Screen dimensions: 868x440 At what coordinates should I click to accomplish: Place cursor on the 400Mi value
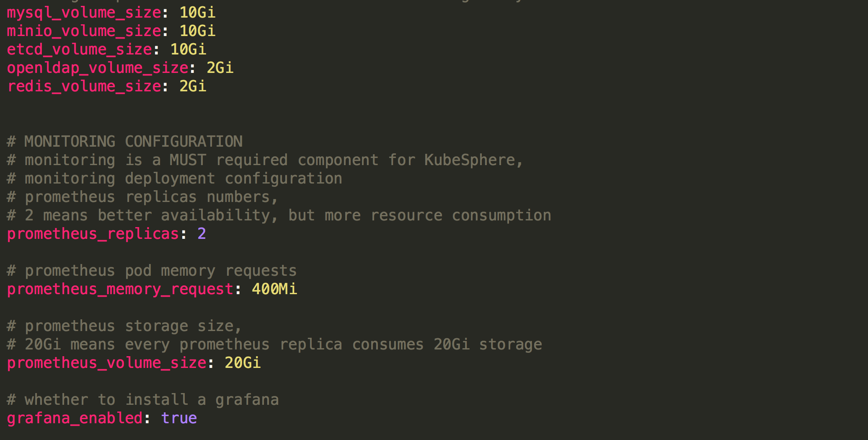(274, 289)
